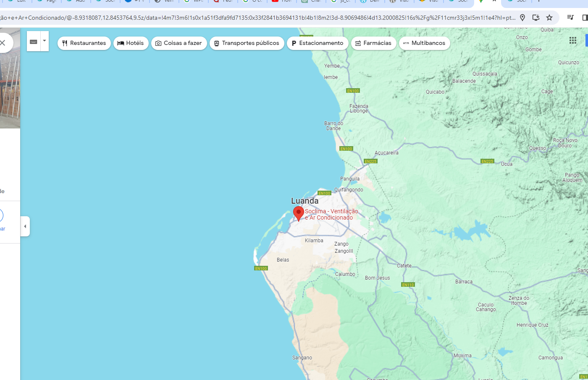This screenshot has height=380, width=588.
Task: Open the Google apps grid
Action: tap(572, 40)
